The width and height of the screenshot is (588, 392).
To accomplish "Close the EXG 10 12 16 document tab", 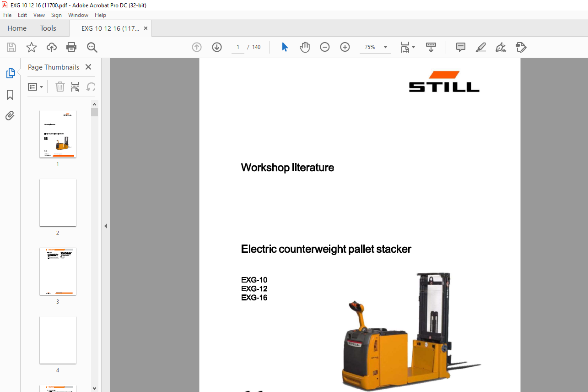I will (x=146, y=28).
